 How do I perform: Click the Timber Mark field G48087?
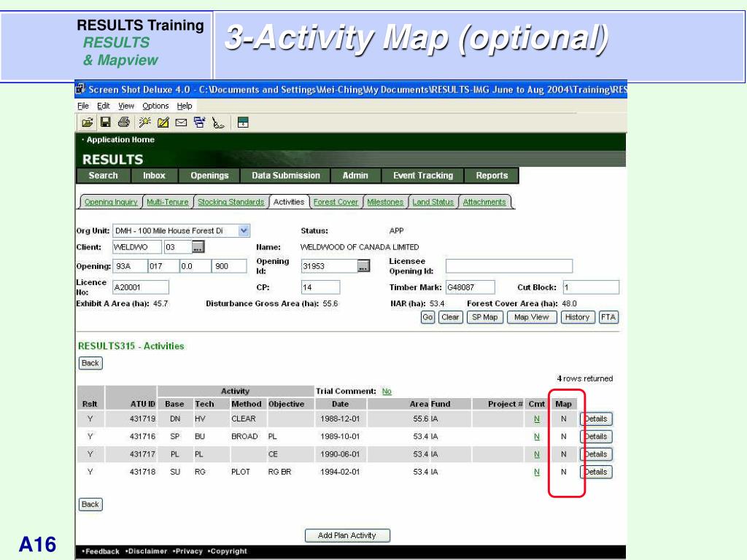pyautogui.click(x=471, y=287)
